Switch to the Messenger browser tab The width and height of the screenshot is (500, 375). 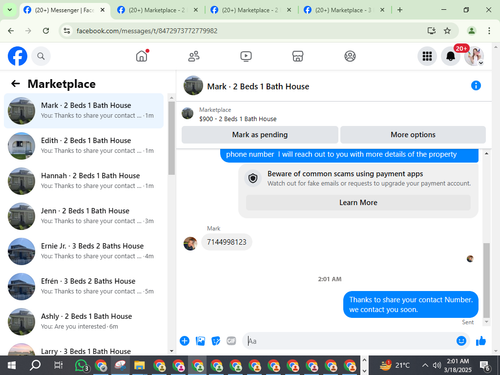tap(64, 10)
